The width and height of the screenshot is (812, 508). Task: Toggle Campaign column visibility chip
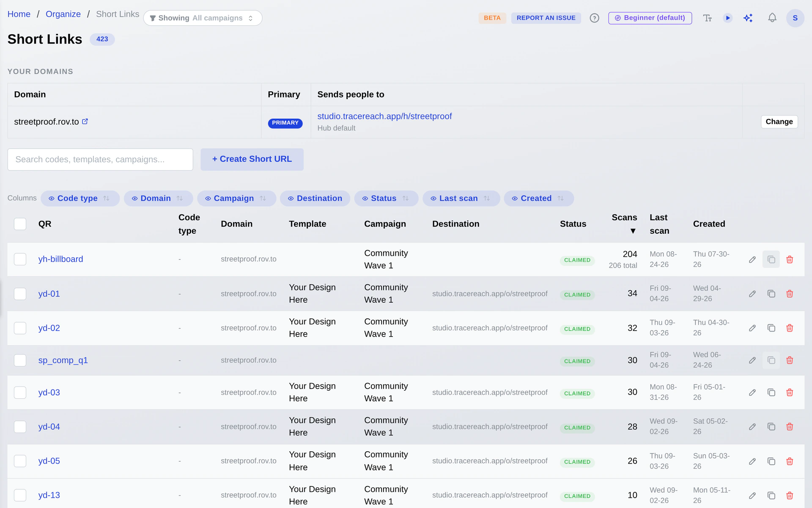236,199
